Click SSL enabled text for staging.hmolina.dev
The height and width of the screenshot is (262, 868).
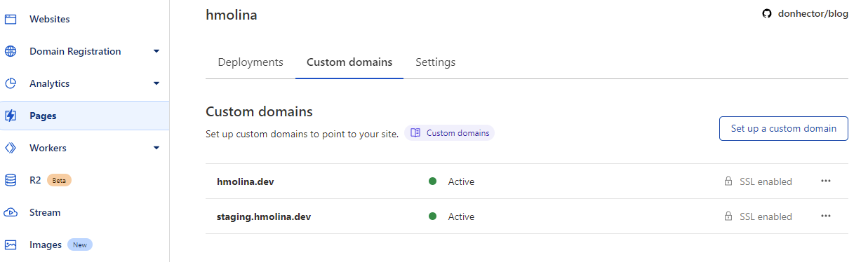pos(766,216)
